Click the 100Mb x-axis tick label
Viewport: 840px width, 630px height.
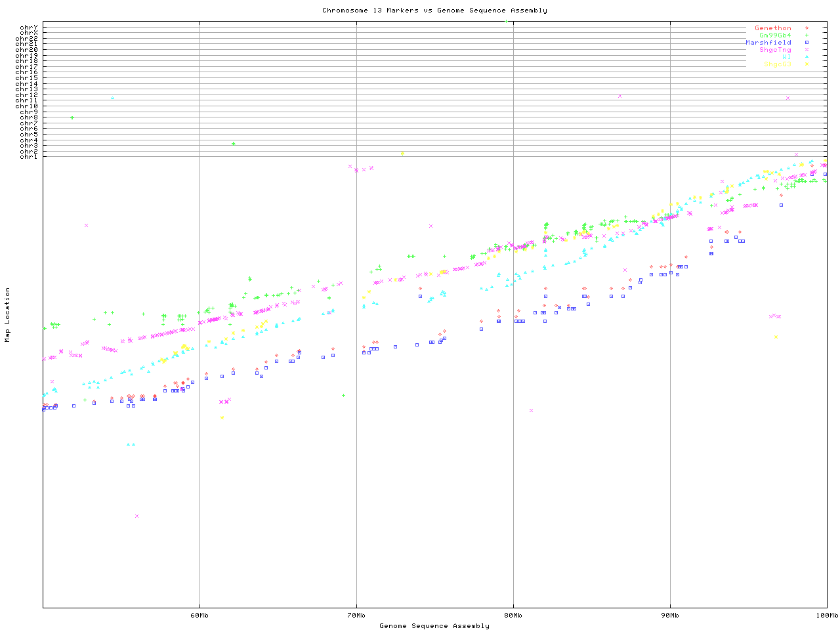pyautogui.click(x=826, y=616)
